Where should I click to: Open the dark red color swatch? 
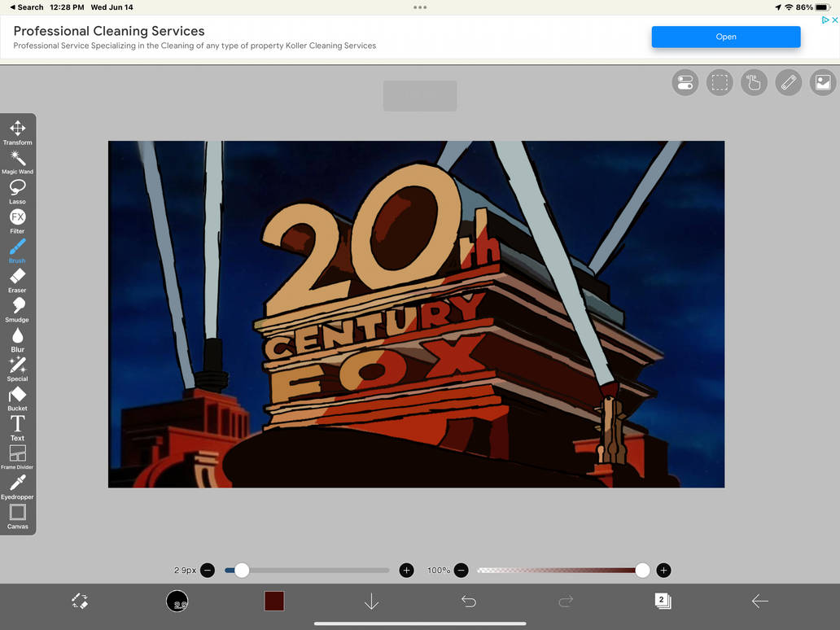point(274,601)
